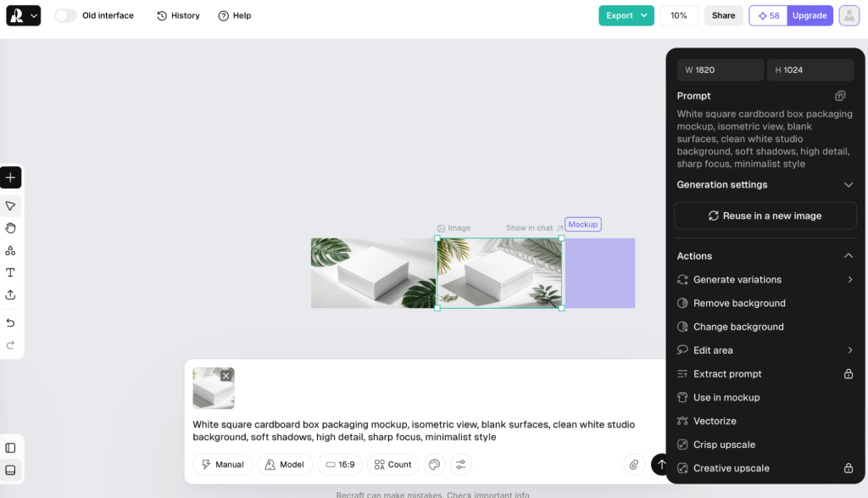This screenshot has width=868, height=498.
Task: Click the Share button
Action: (x=723, y=15)
